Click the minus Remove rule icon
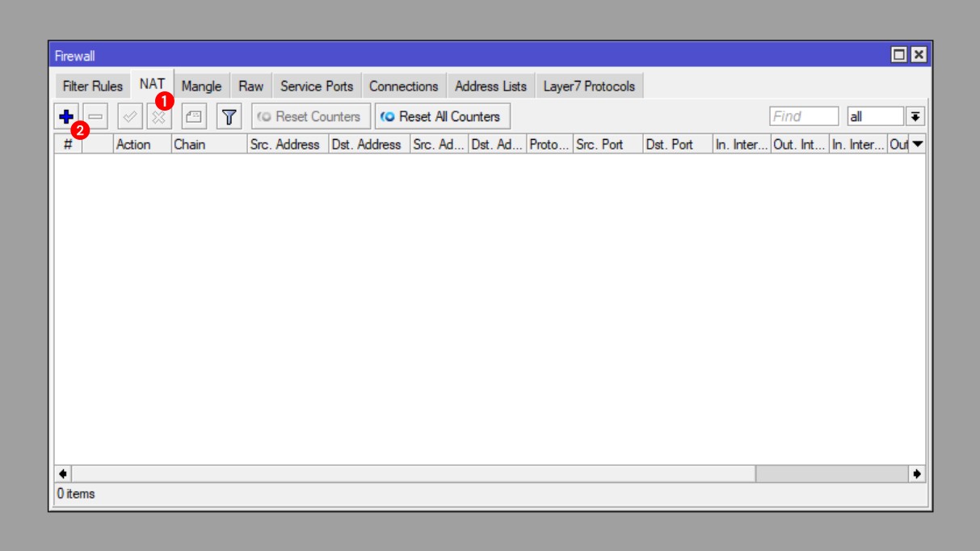 95,117
